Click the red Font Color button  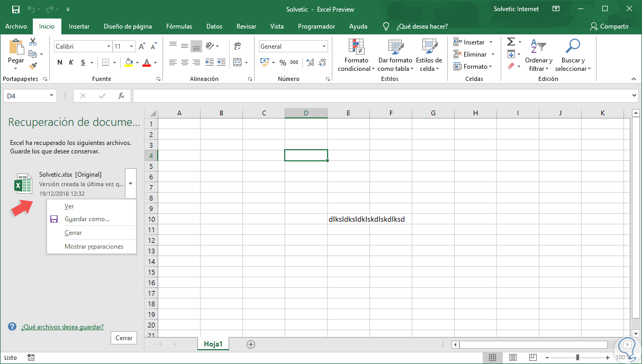coord(146,62)
